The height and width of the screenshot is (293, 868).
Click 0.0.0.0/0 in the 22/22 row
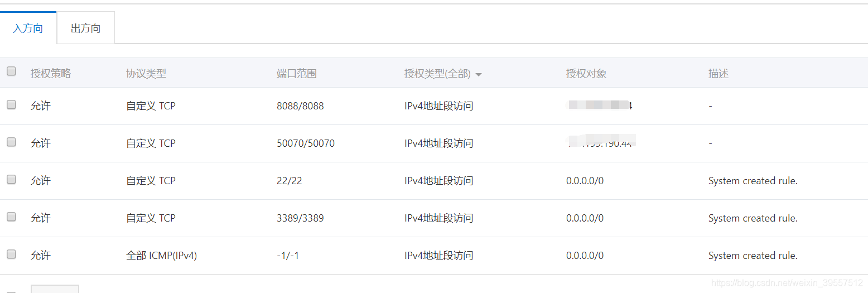coord(585,181)
